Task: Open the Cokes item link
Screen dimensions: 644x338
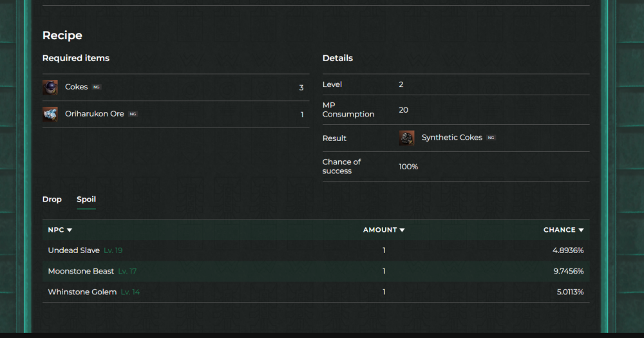Action: tap(76, 87)
